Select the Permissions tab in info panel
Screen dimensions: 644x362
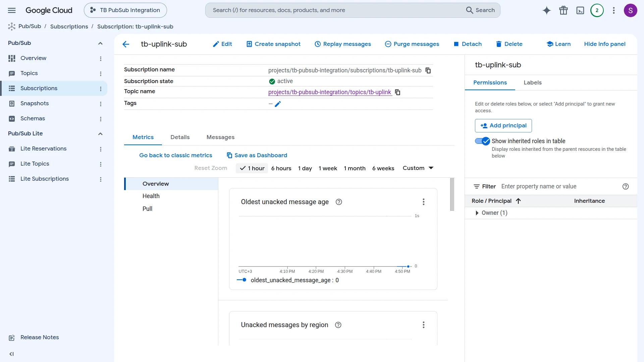(x=490, y=83)
